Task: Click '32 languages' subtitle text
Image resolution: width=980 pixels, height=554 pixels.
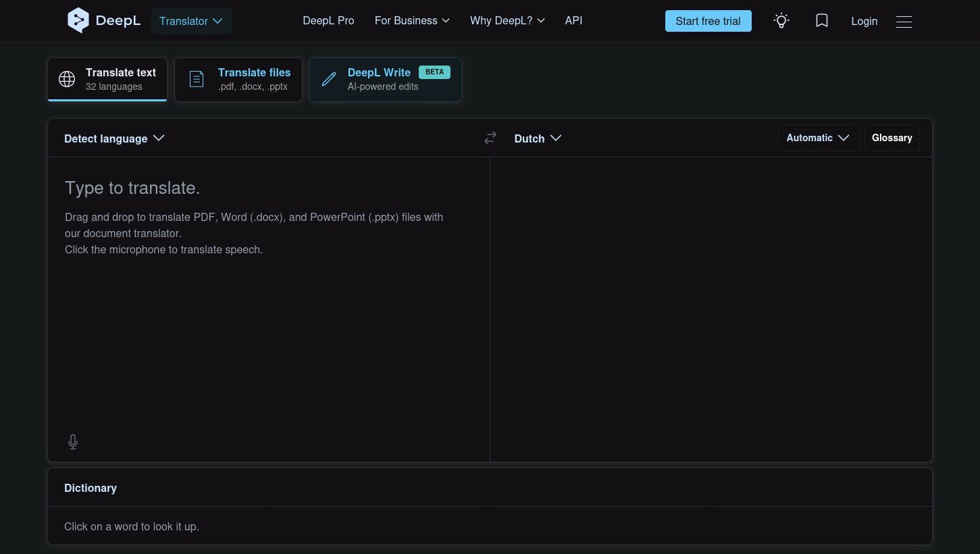Action: coord(114,86)
